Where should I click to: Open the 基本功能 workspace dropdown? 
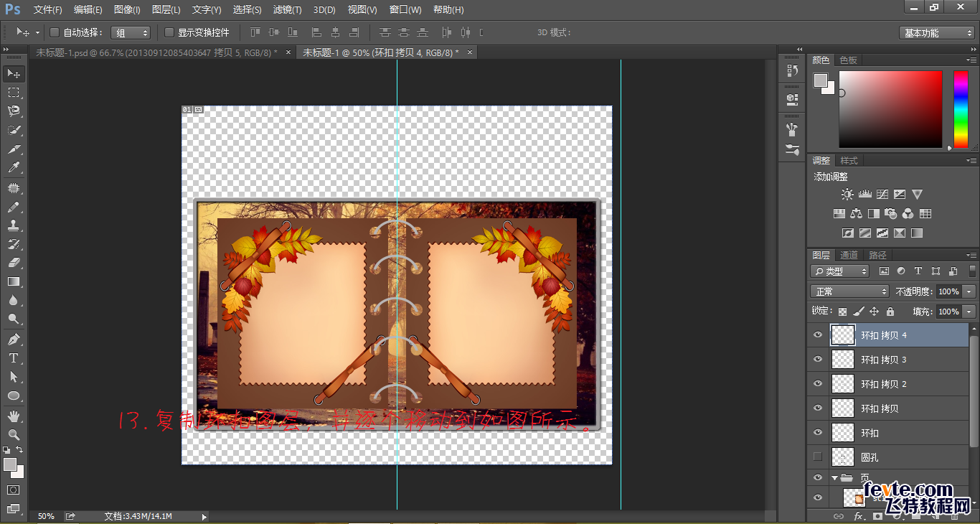[937, 33]
